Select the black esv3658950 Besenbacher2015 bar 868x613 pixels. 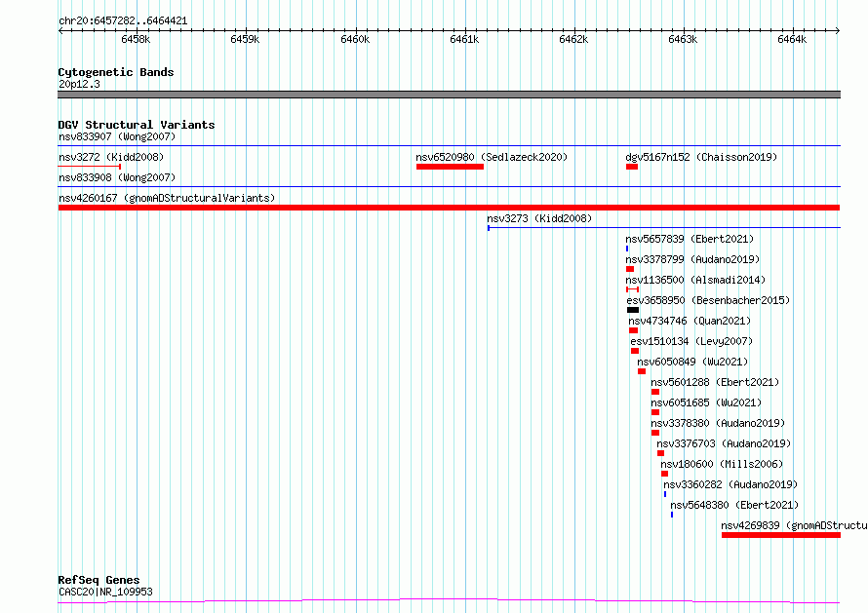633,310
